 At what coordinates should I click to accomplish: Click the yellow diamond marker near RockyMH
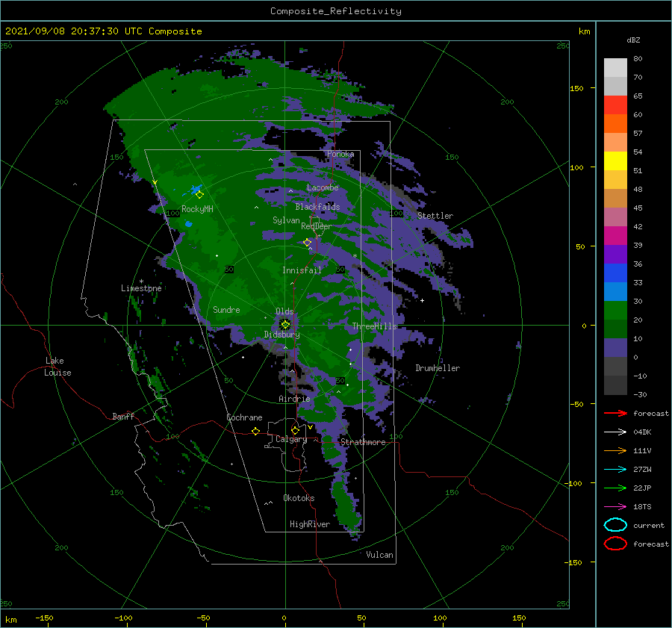pos(199,195)
